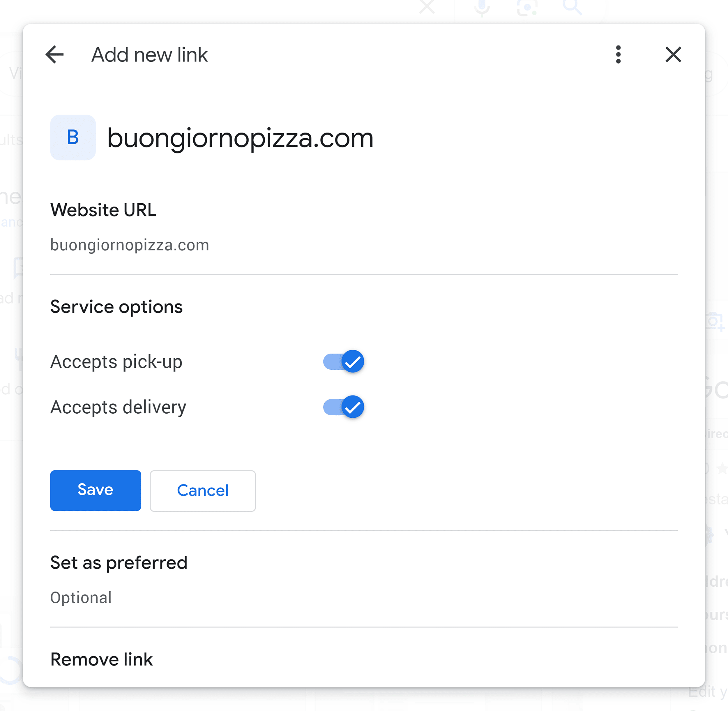The height and width of the screenshot is (711, 728).
Task: Cancel the service options changes
Action: (203, 491)
